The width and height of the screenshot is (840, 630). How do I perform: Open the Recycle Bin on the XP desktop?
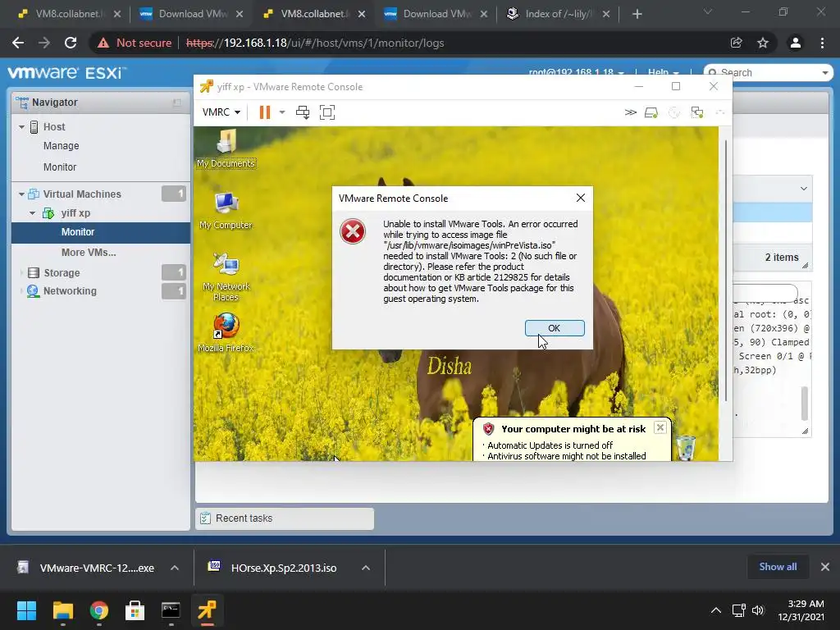tap(686, 447)
